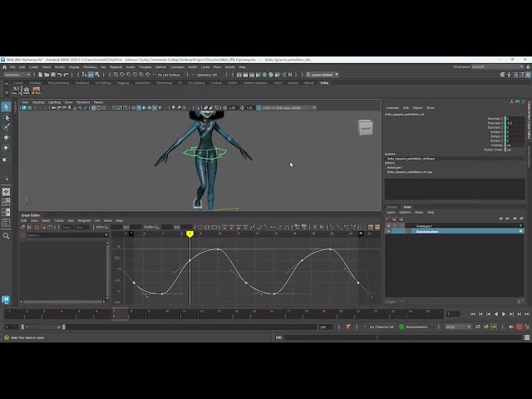Toggle the audio speaker icon on range bar
The width and height of the screenshot is (532, 399).
[511, 327]
